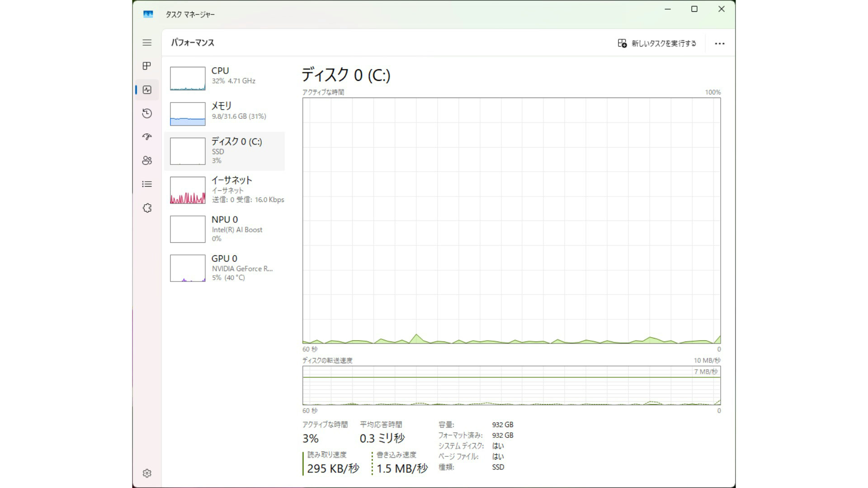Click the disk transfer rate graph
This screenshot has height=488, width=868.
click(x=511, y=385)
